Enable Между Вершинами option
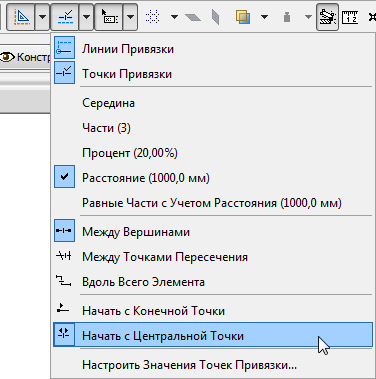Viewport: 376px width, 379px height. (x=213, y=232)
